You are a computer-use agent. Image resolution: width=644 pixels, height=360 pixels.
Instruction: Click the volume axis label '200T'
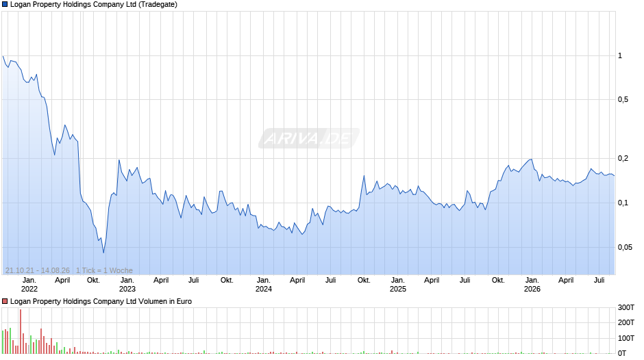[626, 322]
